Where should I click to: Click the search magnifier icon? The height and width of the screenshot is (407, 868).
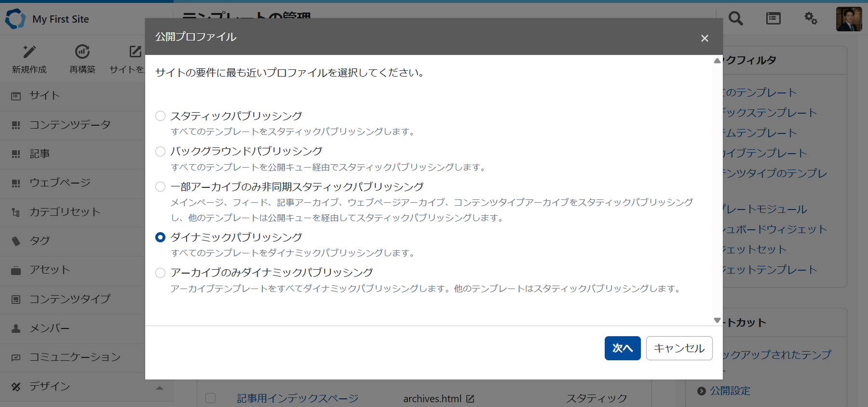735,19
